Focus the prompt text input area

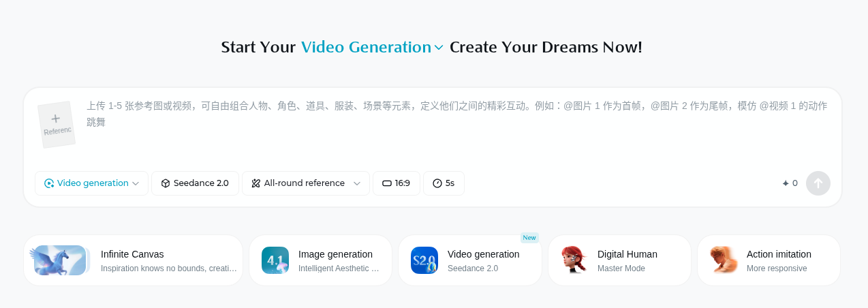point(456,114)
